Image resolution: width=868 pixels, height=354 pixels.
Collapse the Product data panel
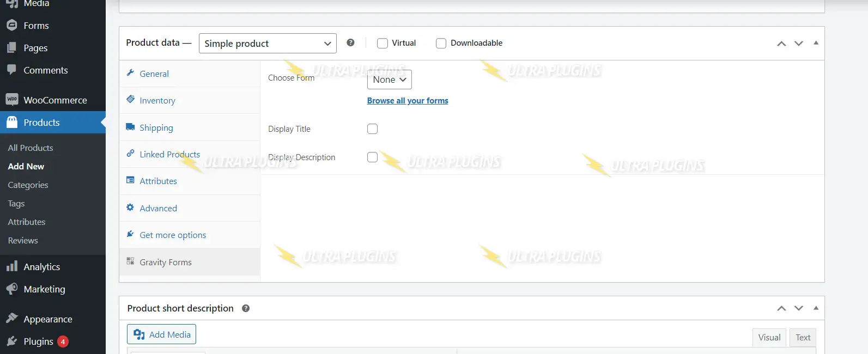(816, 43)
